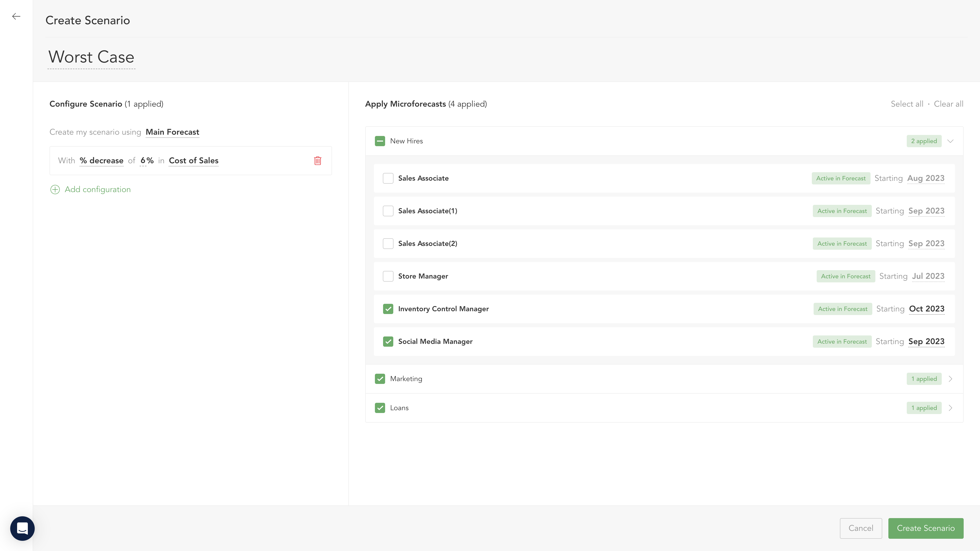Uncheck Social Media Manager
This screenshot has width=980, height=551.
(x=388, y=342)
